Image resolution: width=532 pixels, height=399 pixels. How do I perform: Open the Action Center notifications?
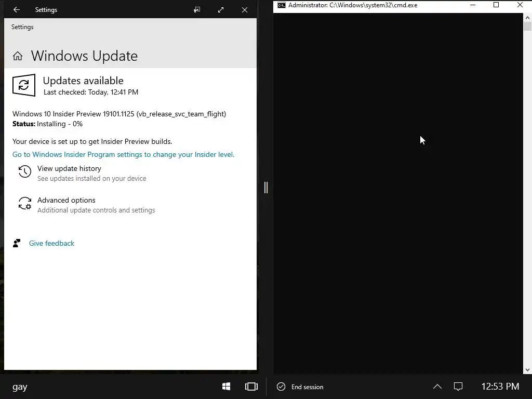[x=458, y=387]
